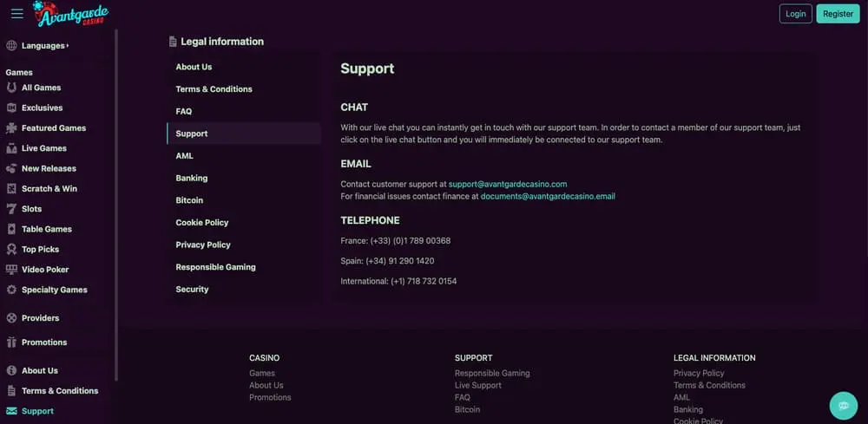Click the Register button

point(838,14)
